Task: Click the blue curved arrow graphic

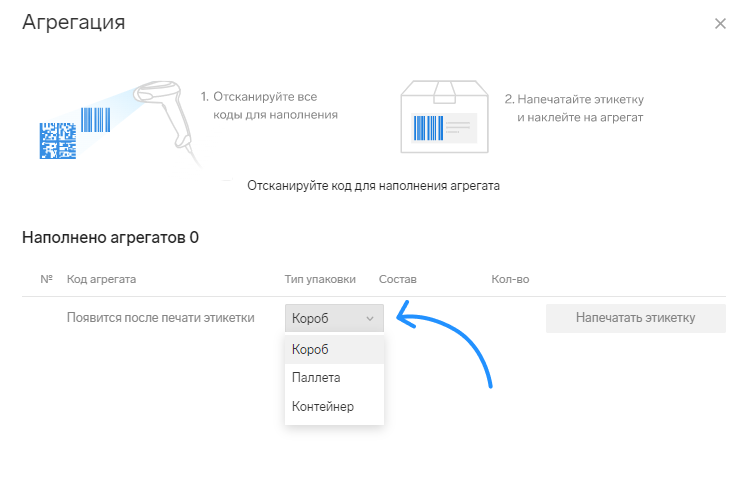Action: (x=445, y=344)
